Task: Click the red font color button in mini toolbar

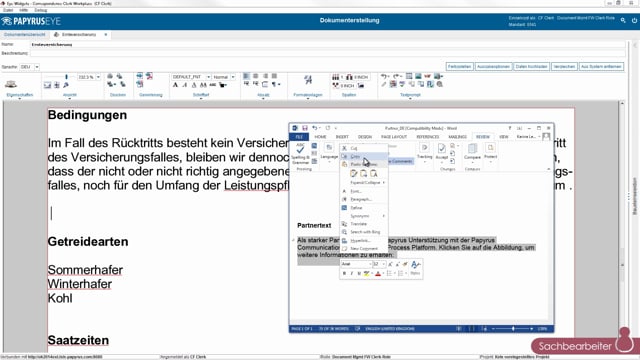Action: [378, 273]
